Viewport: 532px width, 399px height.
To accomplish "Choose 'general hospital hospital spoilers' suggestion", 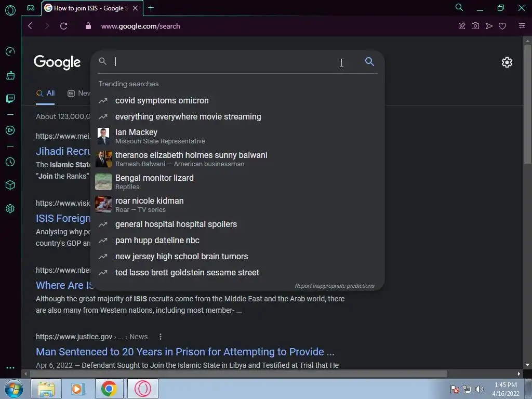I will pyautogui.click(x=237, y=224).
